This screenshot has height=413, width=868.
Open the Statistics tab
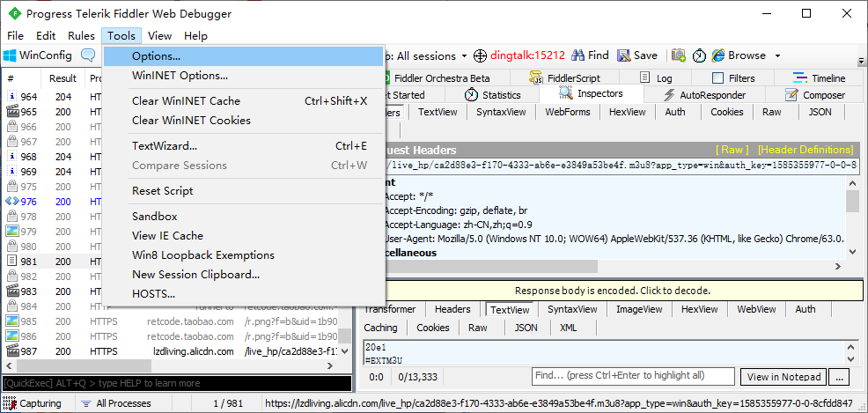pyautogui.click(x=493, y=95)
